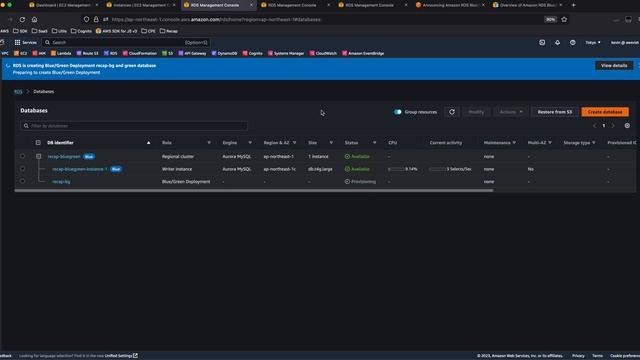The height and width of the screenshot is (360, 640).
Task: Collapse all groups via header expander box
Action: coord(38,143)
